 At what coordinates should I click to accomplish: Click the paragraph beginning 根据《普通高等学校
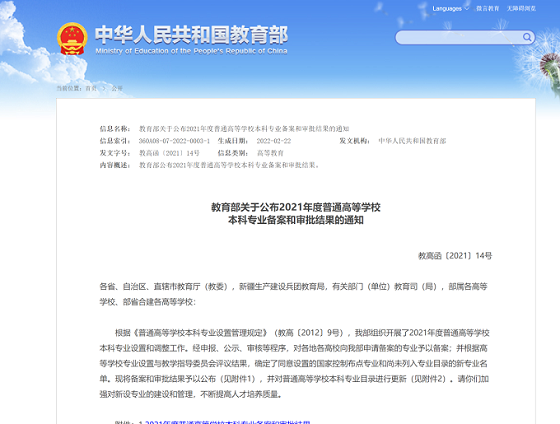294,363
